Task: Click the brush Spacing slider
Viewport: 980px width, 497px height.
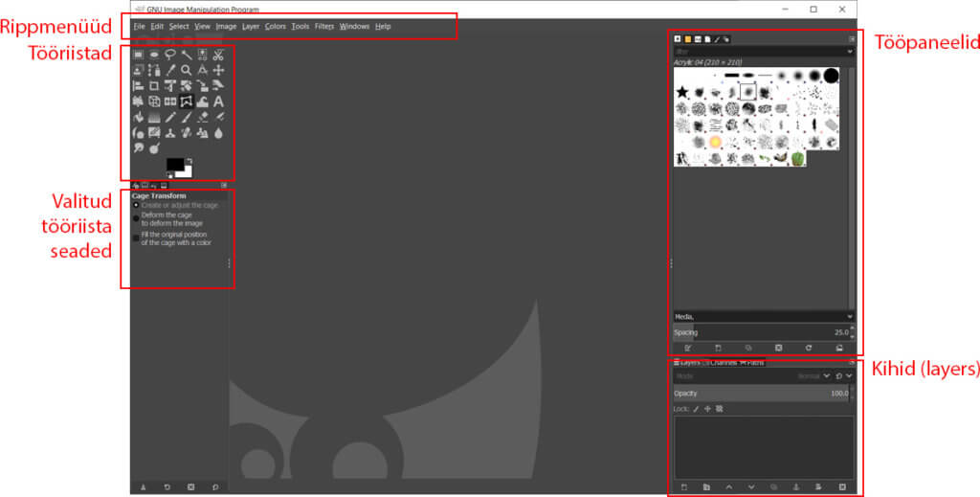Action: pyautogui.click(x=761, y=332)
